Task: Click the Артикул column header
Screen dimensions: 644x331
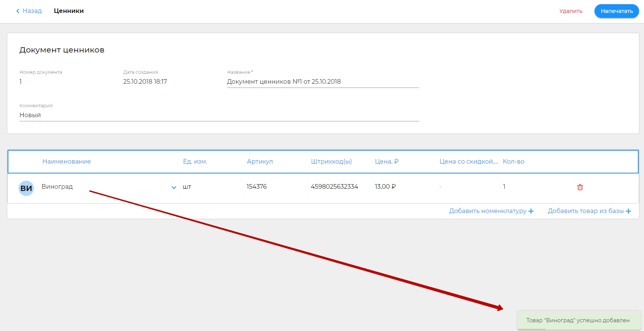Action: (x=260, y=161)
